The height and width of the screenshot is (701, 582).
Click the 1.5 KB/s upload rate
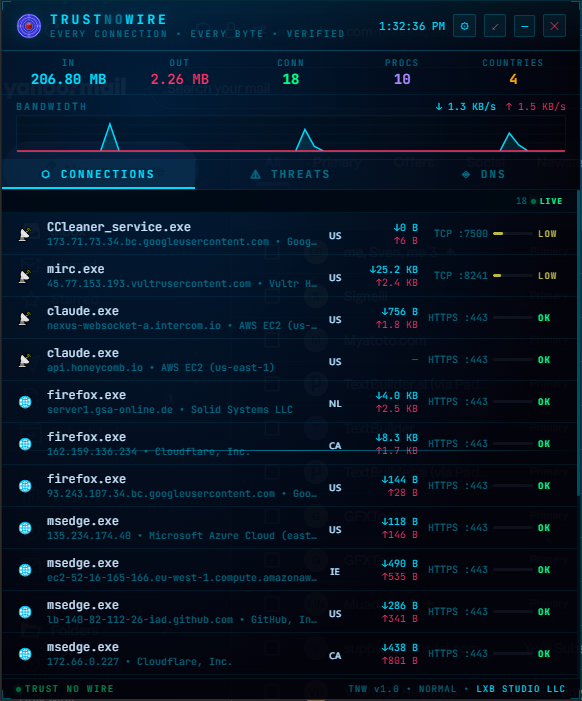click(536, 106)
